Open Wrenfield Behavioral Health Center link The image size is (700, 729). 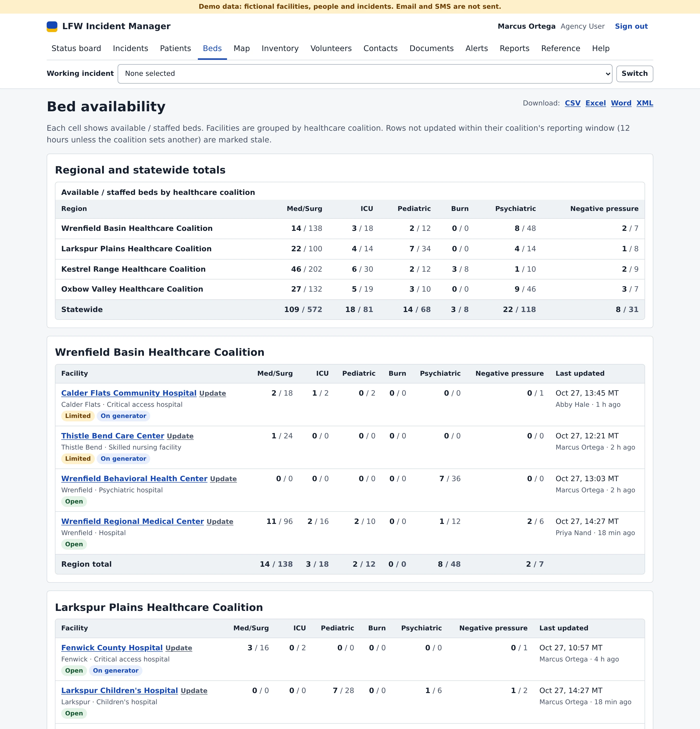[134, 479]
